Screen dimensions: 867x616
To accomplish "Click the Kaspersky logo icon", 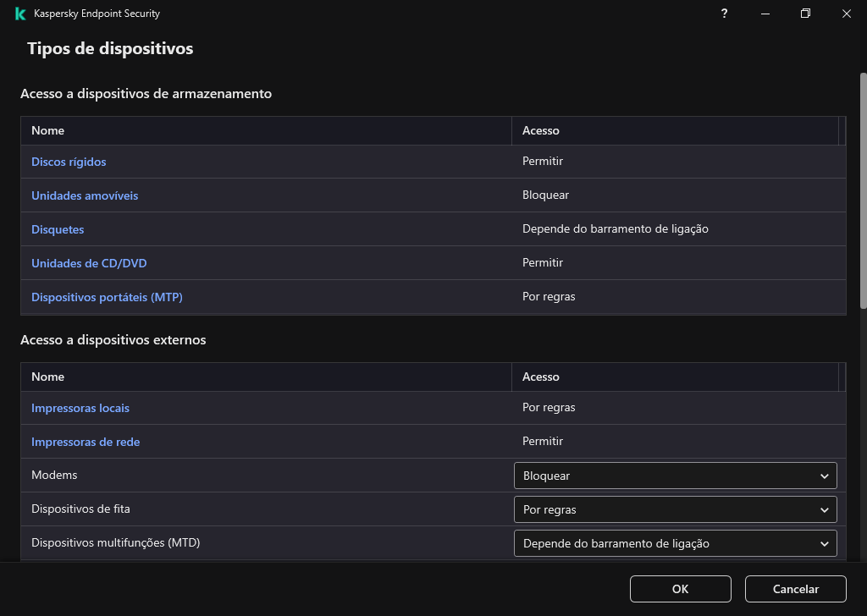I will coord(19,14).
